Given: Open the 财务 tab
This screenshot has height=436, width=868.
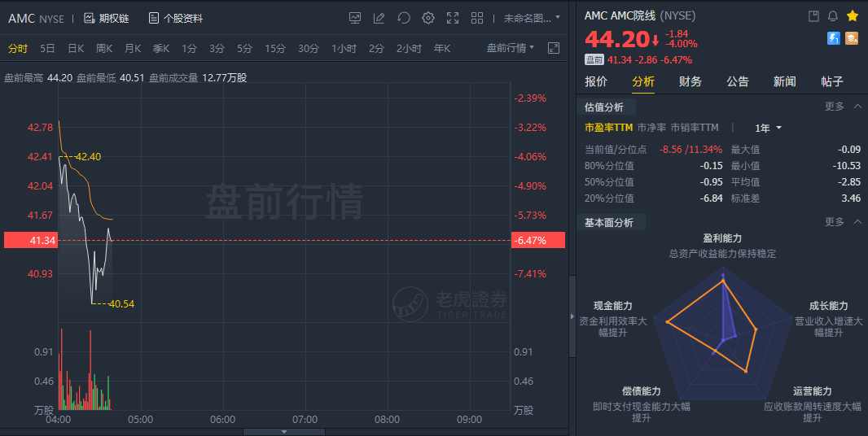Looking at the screenshot, I should pos(690,81).
